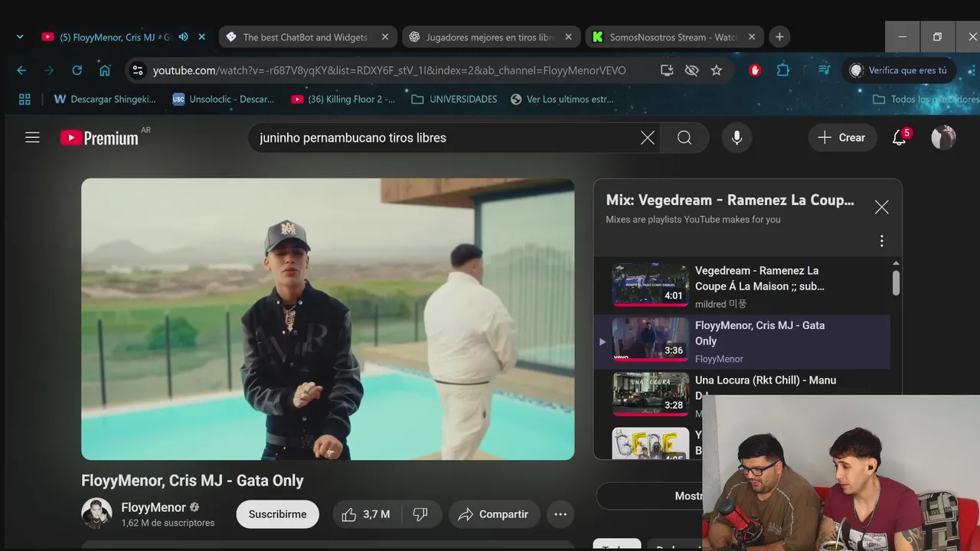
Task: Click the playlist panel scrollbar
Action: point(896,283)
